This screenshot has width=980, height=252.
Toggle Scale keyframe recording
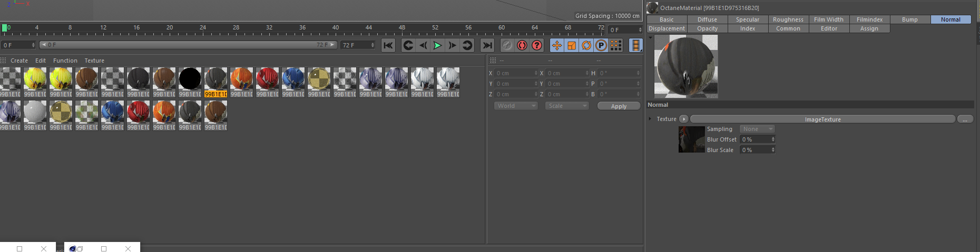[572, 45]
